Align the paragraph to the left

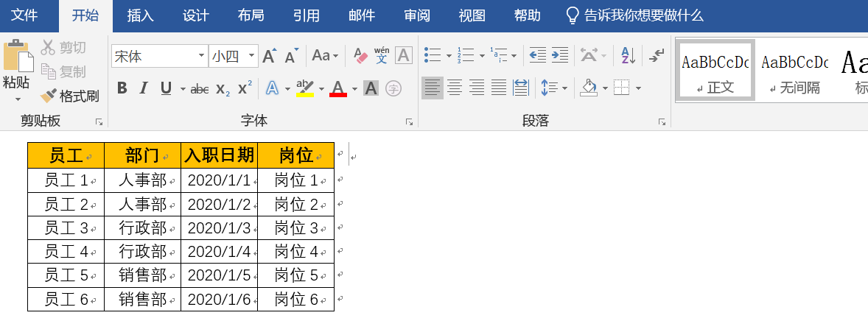[433, 88]
